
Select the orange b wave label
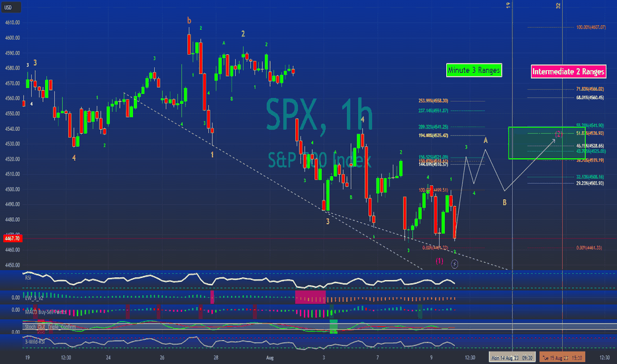189,21
